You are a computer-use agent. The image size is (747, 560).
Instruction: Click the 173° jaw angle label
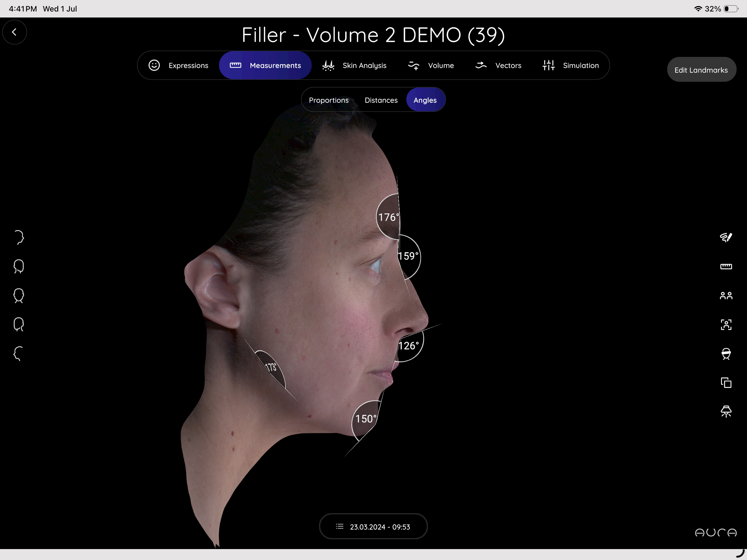pos(271,367)
